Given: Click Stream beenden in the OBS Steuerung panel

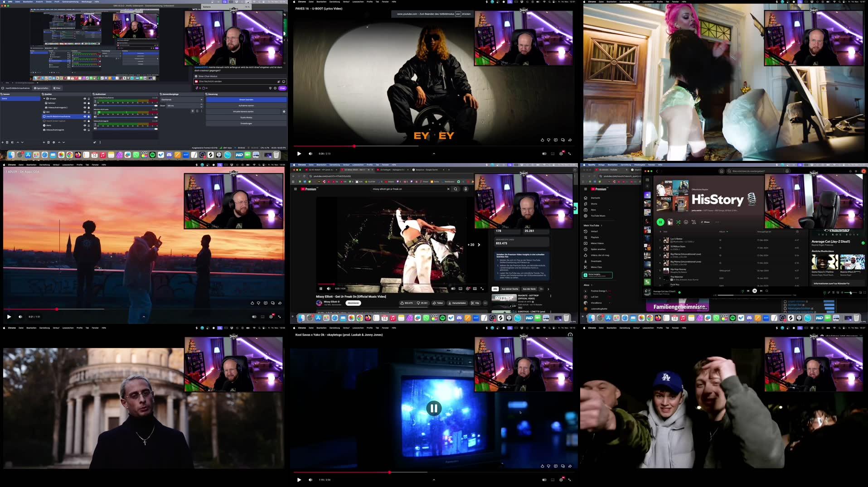Looking at the screenshot, I should click(246, 100).
